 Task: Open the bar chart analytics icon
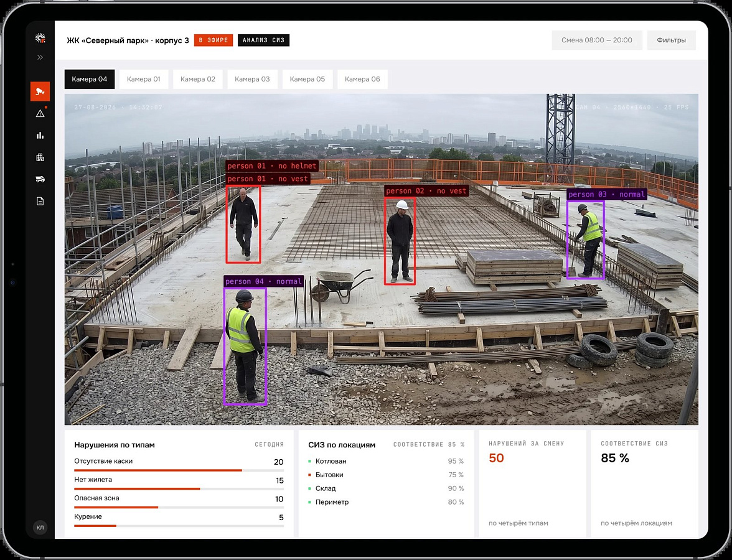click(x=40, y=136)
